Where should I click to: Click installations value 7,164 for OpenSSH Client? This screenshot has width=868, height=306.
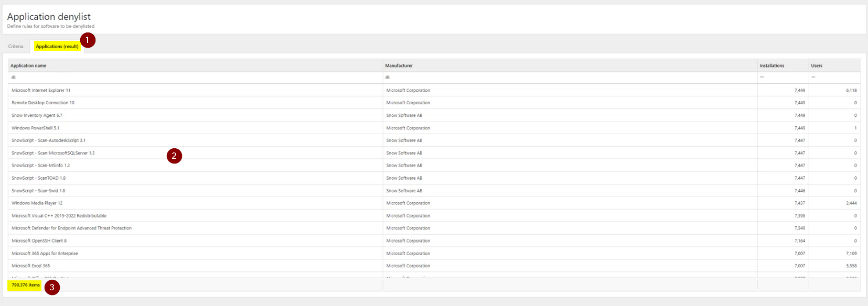[800, 241]
